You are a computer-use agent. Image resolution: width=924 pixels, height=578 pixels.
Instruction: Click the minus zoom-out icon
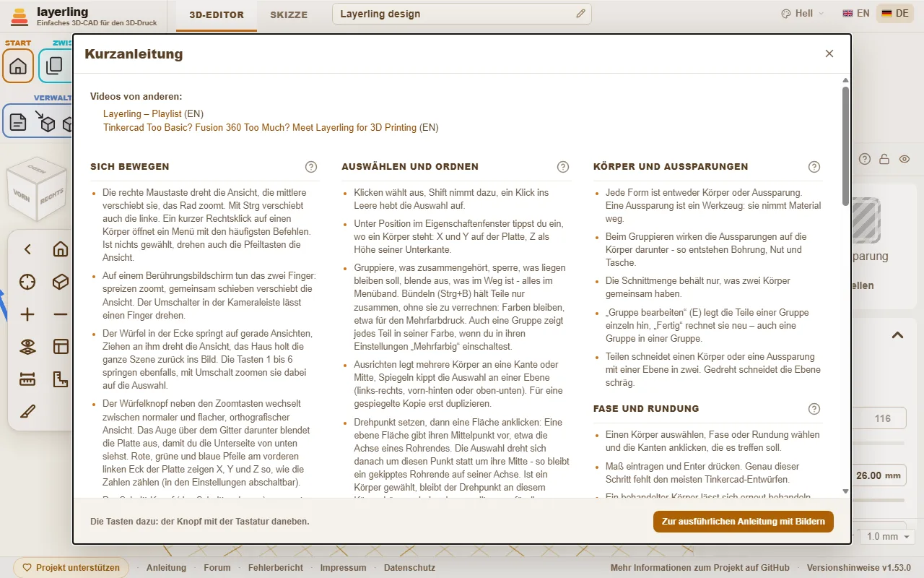click(x=61, y=314)
